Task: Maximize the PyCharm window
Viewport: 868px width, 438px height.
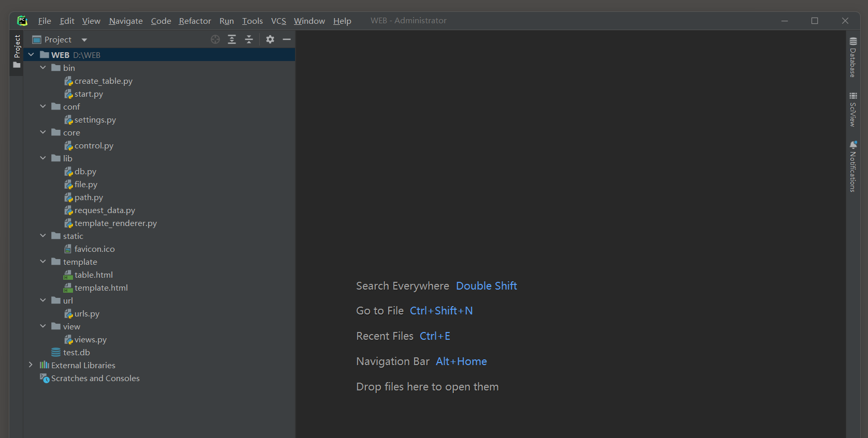Action: point(815,21)
